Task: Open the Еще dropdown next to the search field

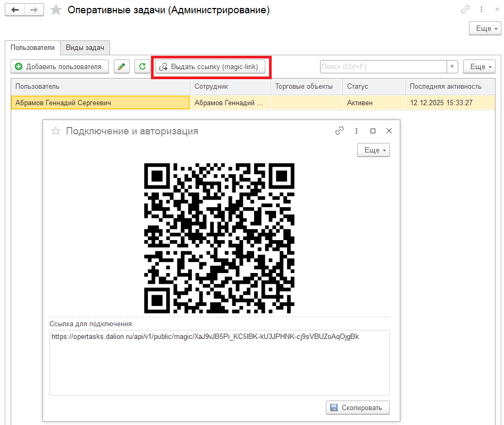Action: click(x=479, y=66)
